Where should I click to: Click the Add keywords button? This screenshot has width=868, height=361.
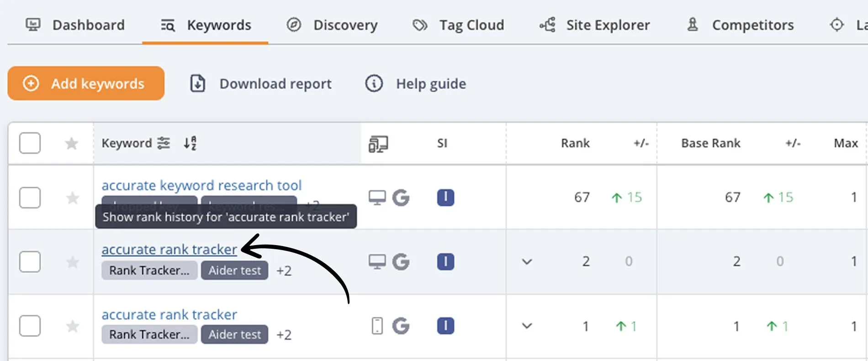pos(86,84)
